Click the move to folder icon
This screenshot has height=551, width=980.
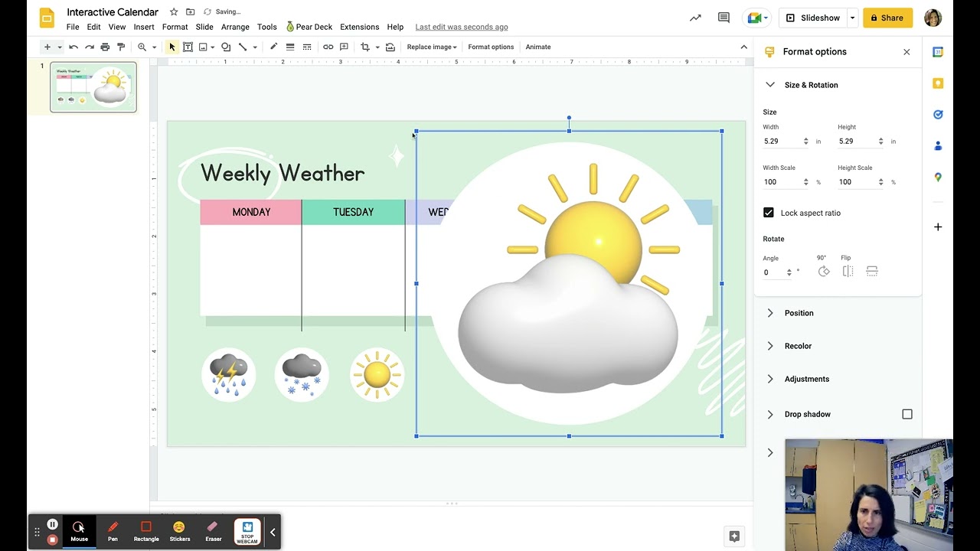click(190, 12)
